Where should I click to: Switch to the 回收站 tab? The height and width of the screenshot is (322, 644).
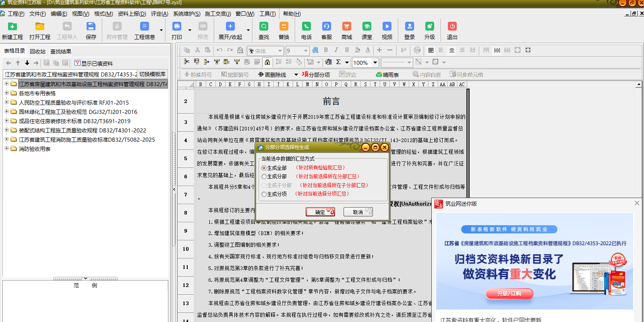(37, 52)
